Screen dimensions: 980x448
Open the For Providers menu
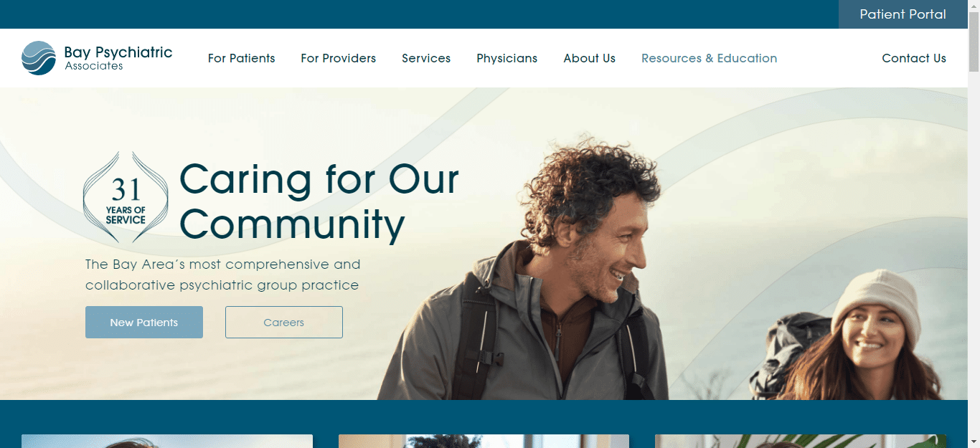[338, 58]
